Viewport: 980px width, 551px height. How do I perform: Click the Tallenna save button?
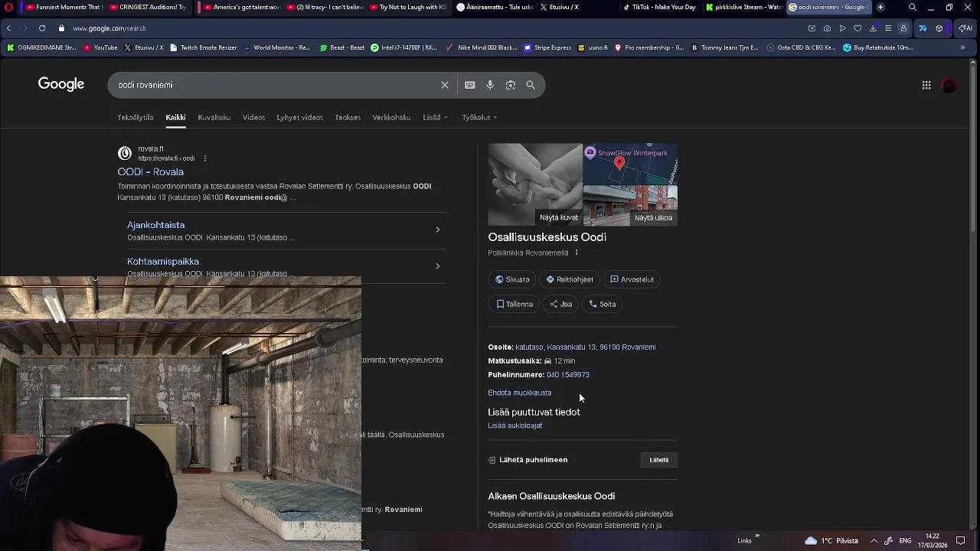(x=514, y=304)
